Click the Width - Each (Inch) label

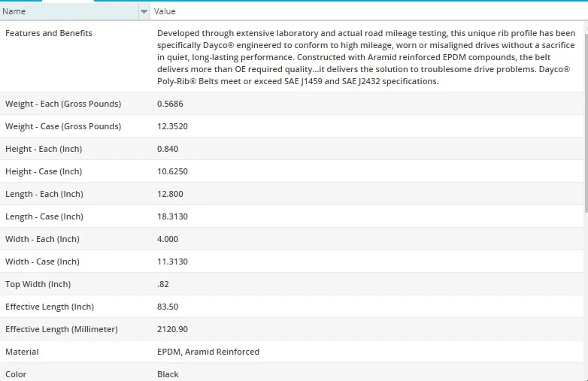point(42,239)
